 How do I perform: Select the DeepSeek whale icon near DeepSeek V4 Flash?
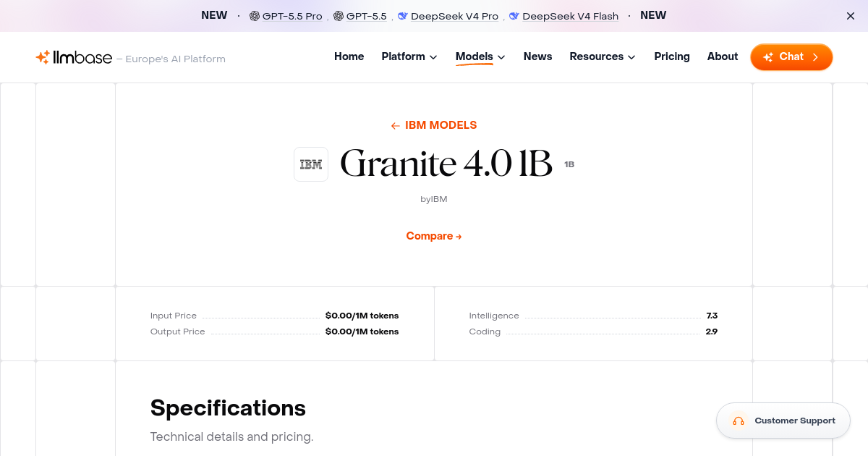pos(514,15)
